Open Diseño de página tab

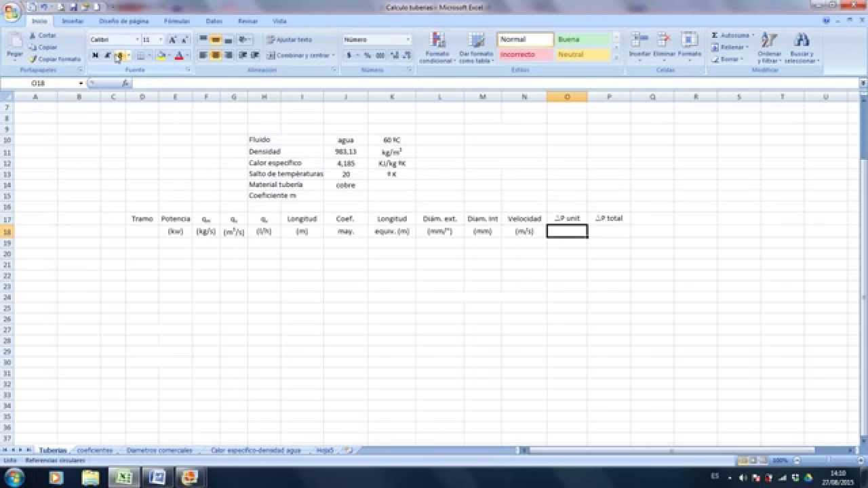124,21
